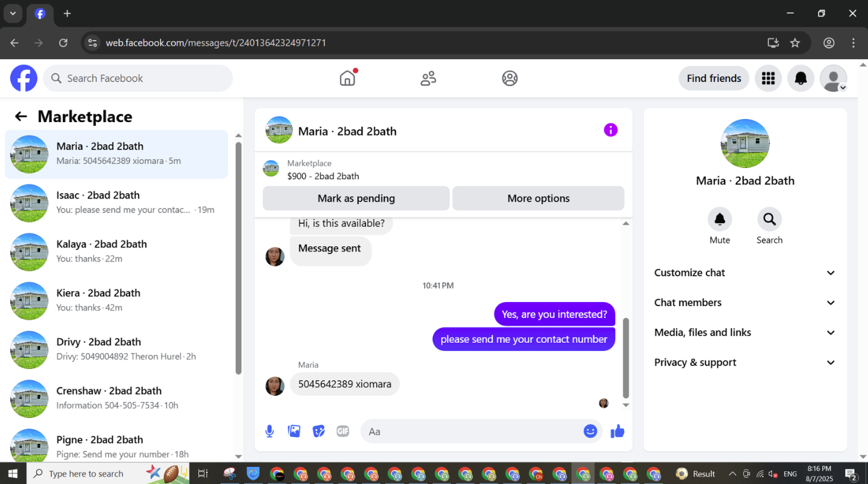
Task: Click the muted volume tray icon
Action: coord(773,474)
